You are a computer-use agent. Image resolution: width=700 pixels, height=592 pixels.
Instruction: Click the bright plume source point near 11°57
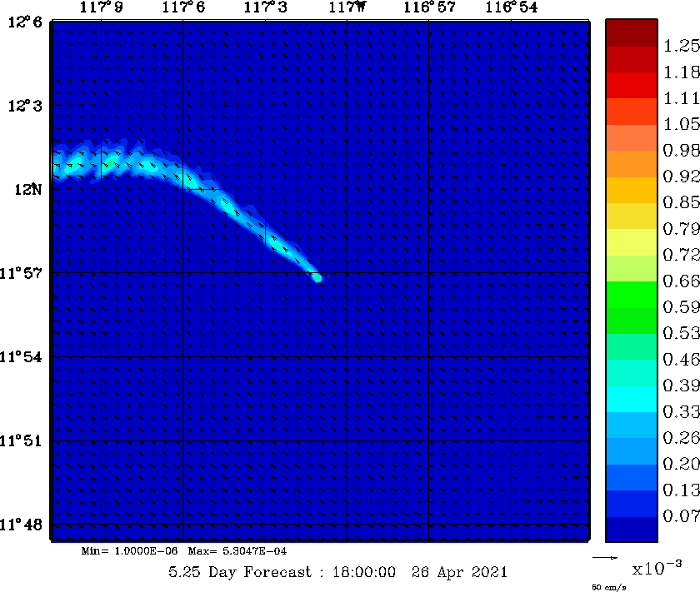pyautogui.click(x=317, y=278)
